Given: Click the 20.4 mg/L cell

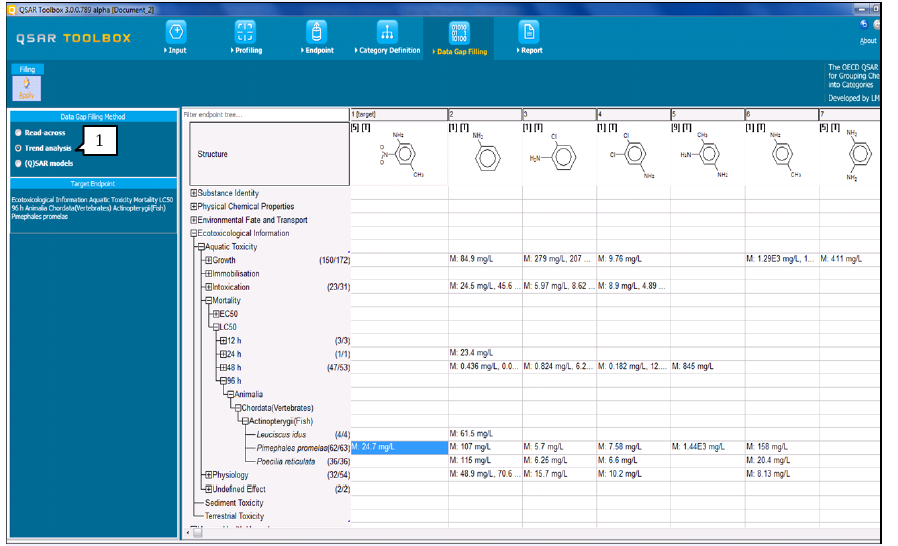Looking at the screenshot, I should [x=782, y=461].
